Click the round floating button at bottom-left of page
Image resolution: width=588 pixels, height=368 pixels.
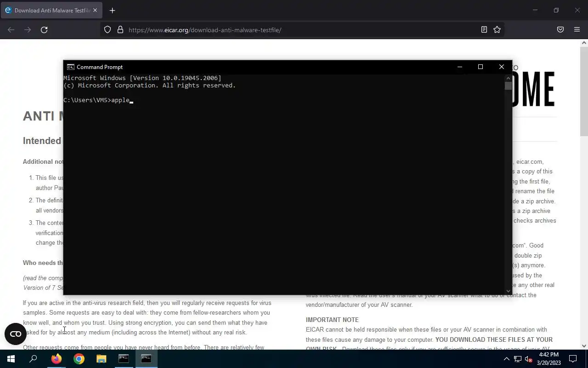[x=16, y=334]
